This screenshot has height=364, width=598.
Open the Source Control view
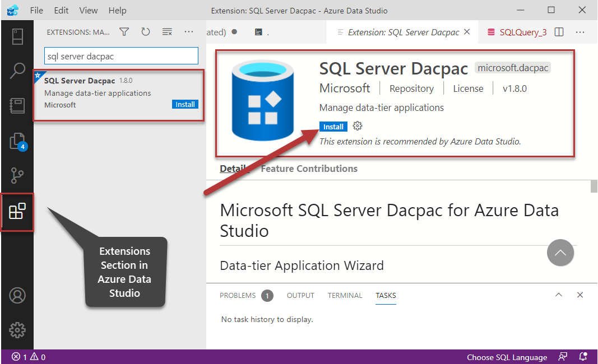pyautogui.click(x=17, y=176)
